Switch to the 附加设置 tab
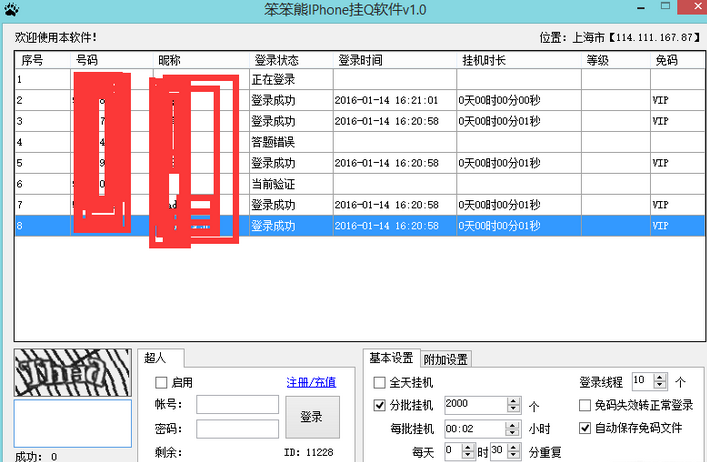Image resolution: width=707 pixels, height=462 pixels. coord(446,360)
